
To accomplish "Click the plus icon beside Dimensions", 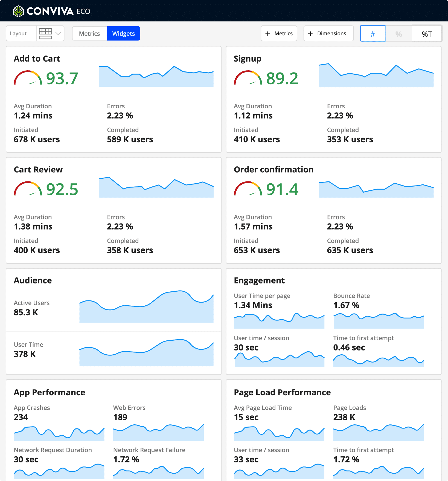I will (310, 33).
